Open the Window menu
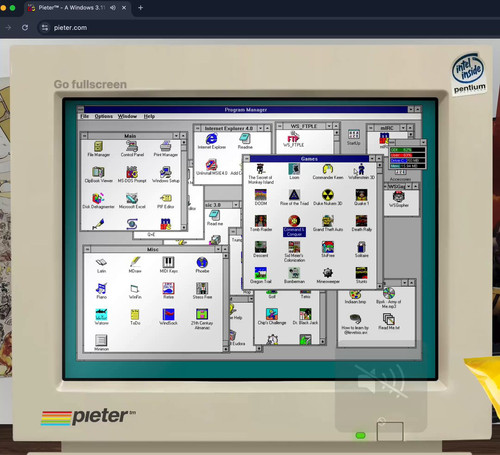The height and width of the screenshot is (455, 500). click(x=127, y=116)
